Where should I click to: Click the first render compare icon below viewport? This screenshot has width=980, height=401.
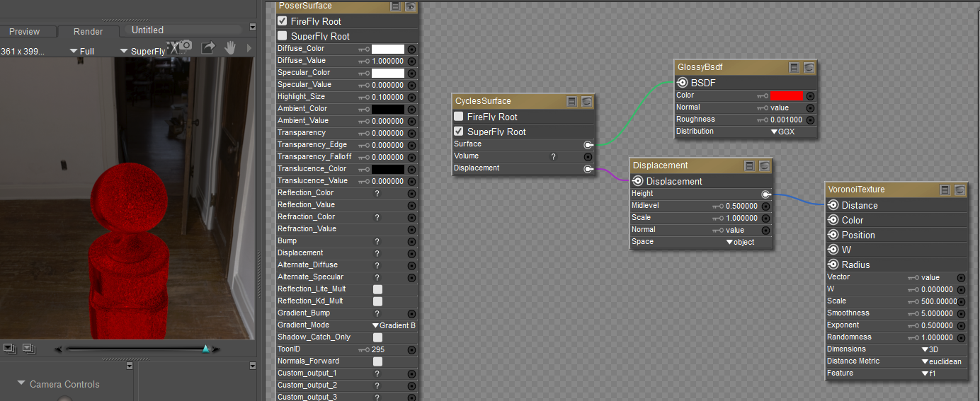click(10, 348)
